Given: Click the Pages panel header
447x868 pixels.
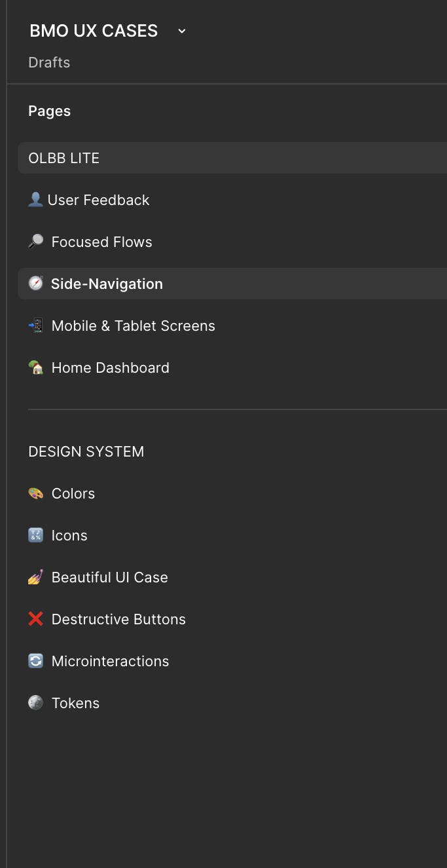Looking at the screenshot, I should pos(50,111).
